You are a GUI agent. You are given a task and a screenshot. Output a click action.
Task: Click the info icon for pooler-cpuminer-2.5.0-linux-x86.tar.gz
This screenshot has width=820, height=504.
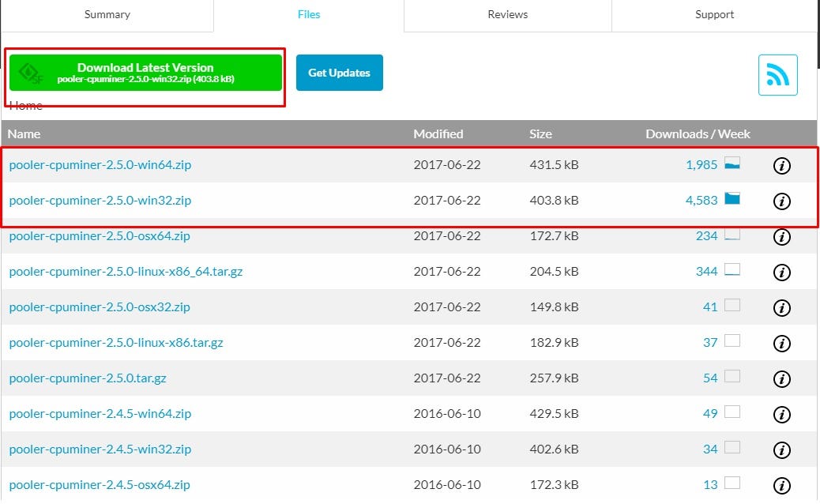782,344
